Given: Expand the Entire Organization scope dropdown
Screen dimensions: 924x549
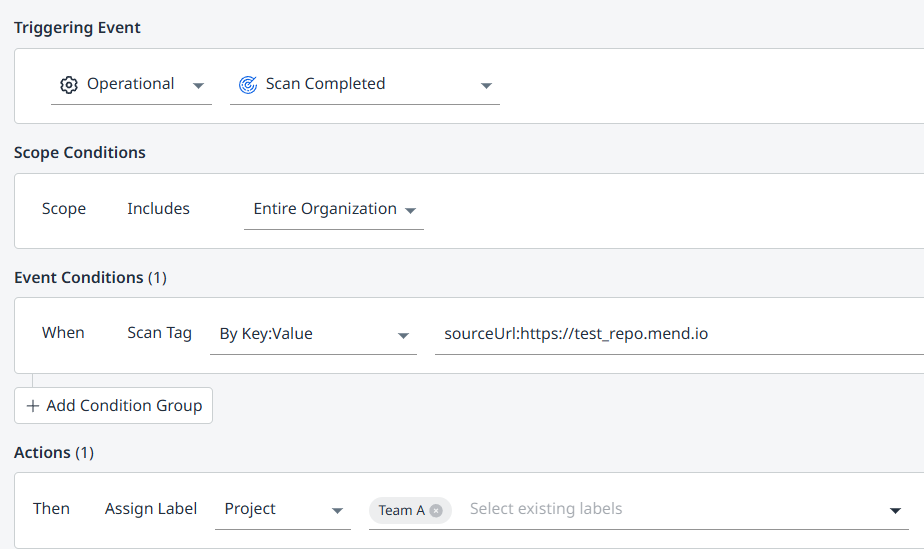Looking at the screenshot, I should pos(325,210).
